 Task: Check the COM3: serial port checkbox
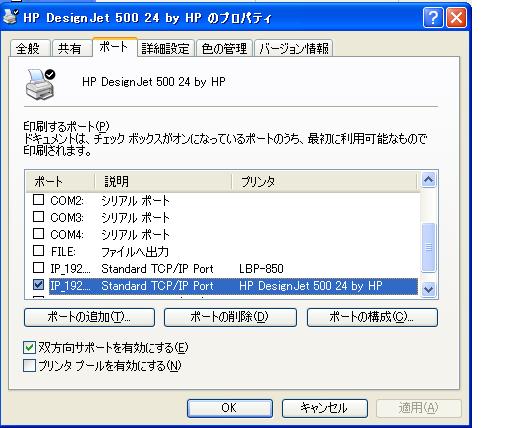[38, 217]
